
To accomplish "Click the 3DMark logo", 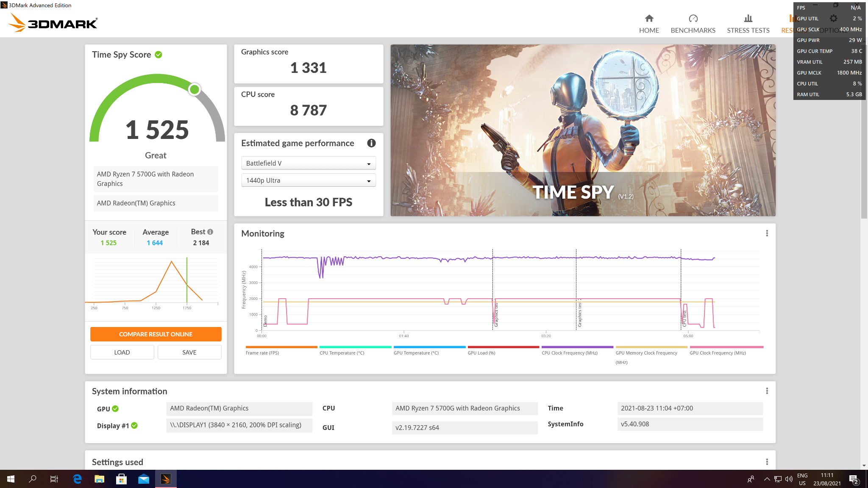I will pyautogui.click(x=53, y=23).
